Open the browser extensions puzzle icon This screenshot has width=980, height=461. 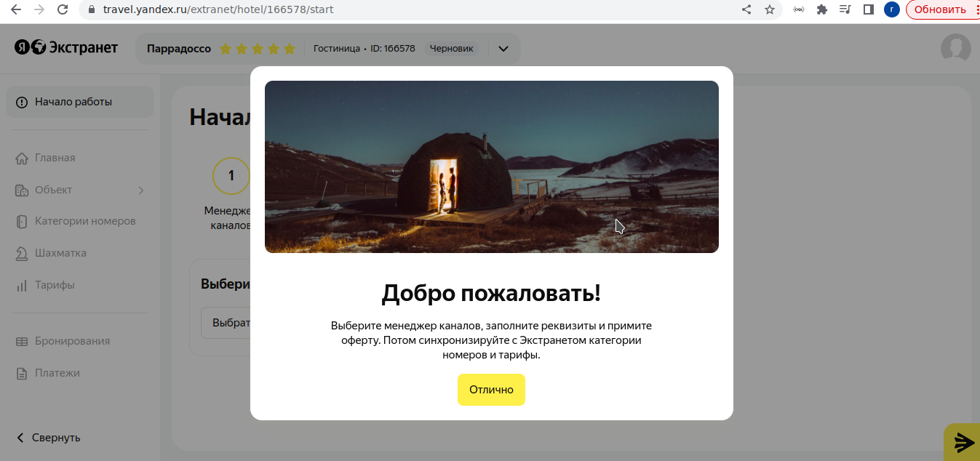[x=822, y=9]
